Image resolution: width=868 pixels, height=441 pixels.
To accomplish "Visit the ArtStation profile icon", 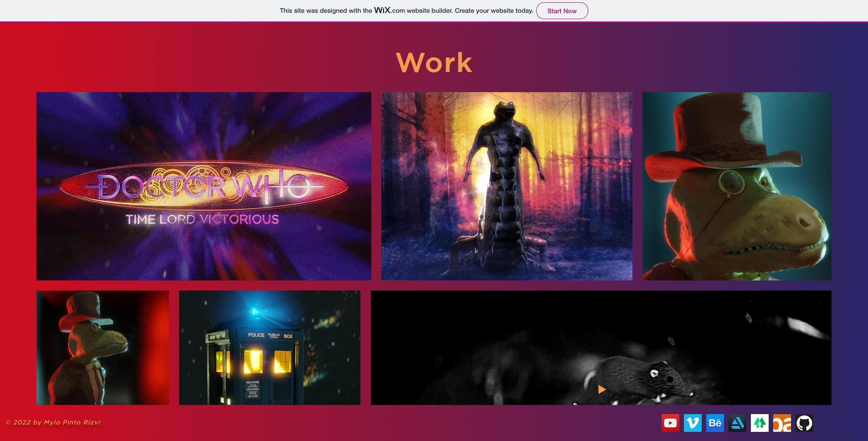I will coord(737,423).
